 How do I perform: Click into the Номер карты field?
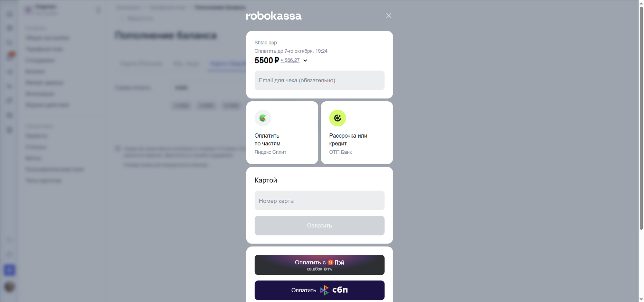[319, 201]
